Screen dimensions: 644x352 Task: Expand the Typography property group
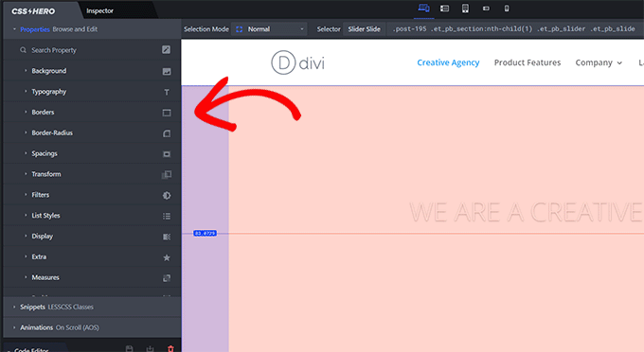click(x=92, y=92)
